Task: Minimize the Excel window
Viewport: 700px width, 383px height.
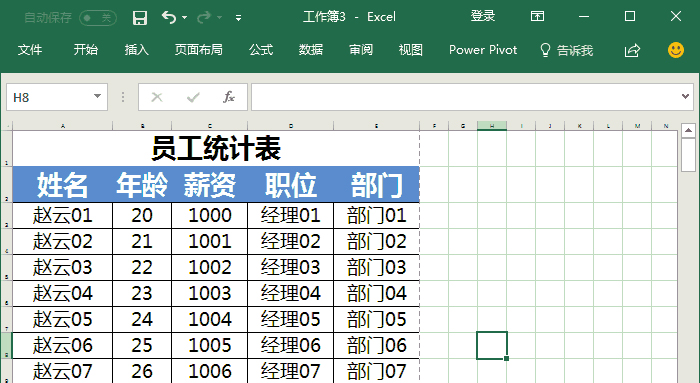Action: pos(583,17)
